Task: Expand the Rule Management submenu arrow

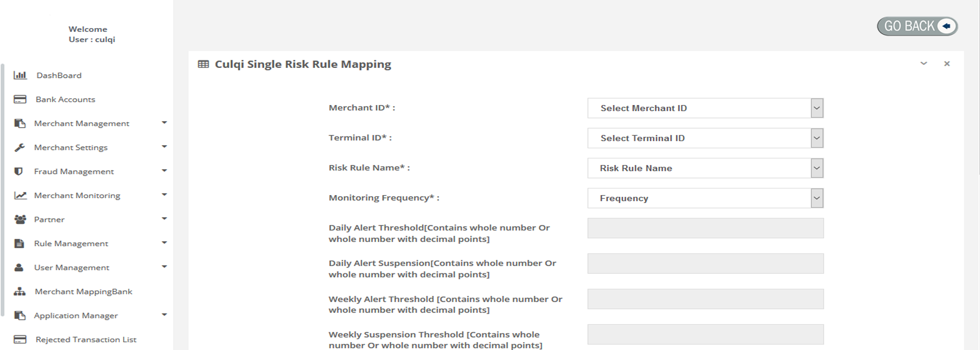Action: tap(164, 243)
